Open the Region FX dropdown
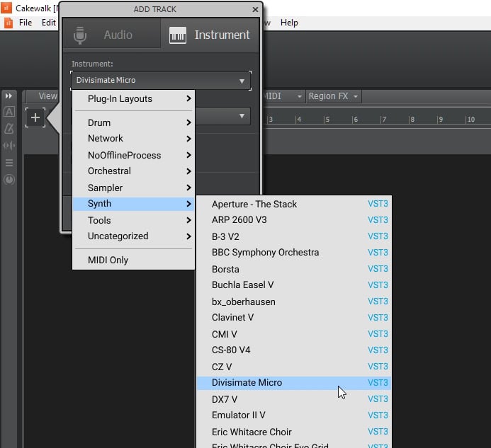The image size is (491, 448). 333,96
